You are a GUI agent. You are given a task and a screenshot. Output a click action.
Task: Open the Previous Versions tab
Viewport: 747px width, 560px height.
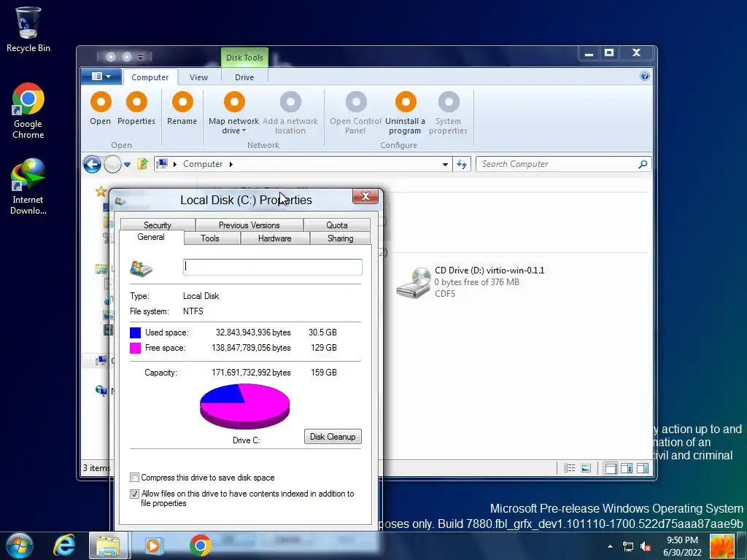249,225
